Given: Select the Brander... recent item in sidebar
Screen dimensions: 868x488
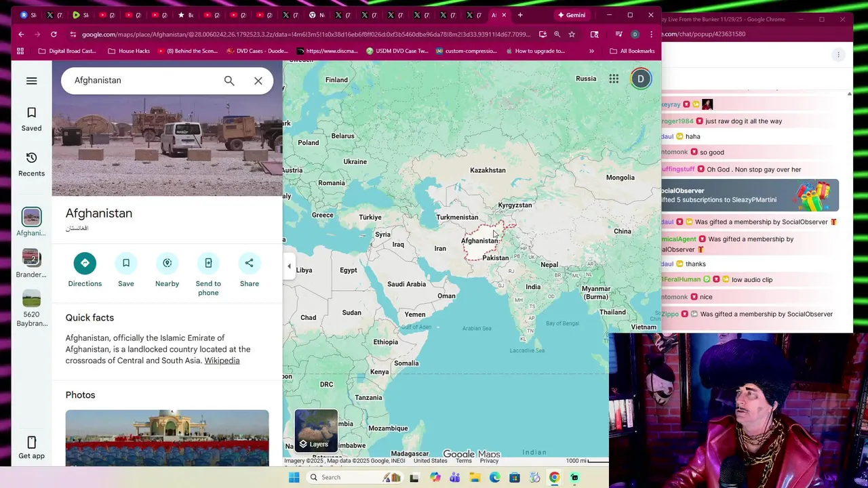Looking at the screenshot, I should [31, 264].
